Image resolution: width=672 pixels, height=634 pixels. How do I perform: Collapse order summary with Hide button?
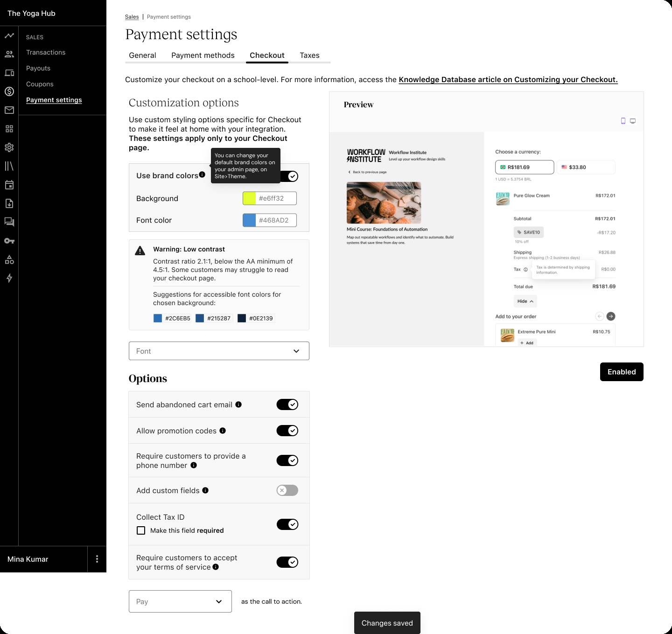point(525,301)
